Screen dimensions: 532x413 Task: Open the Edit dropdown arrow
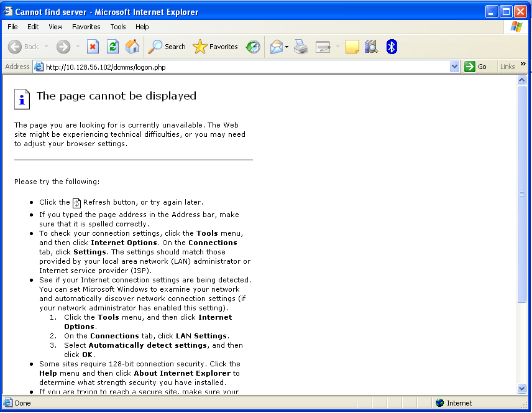click(x=337, y=47)
